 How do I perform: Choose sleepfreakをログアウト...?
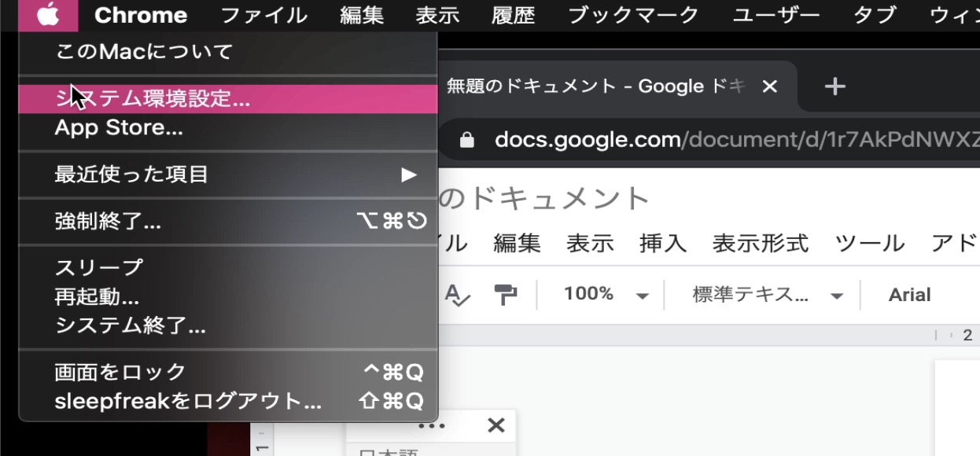pyautogui.click(x=228, y=401)
